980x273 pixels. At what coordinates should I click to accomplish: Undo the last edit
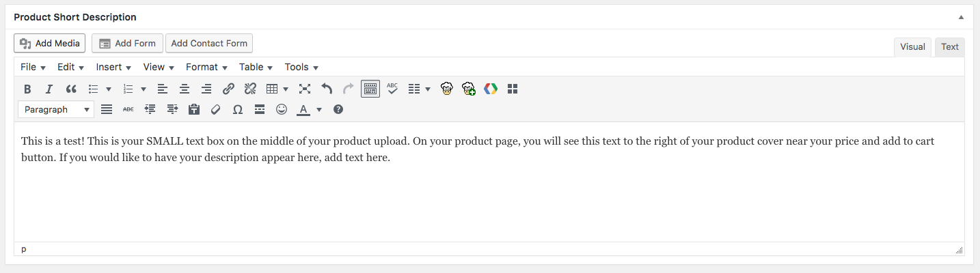point(327,89)
